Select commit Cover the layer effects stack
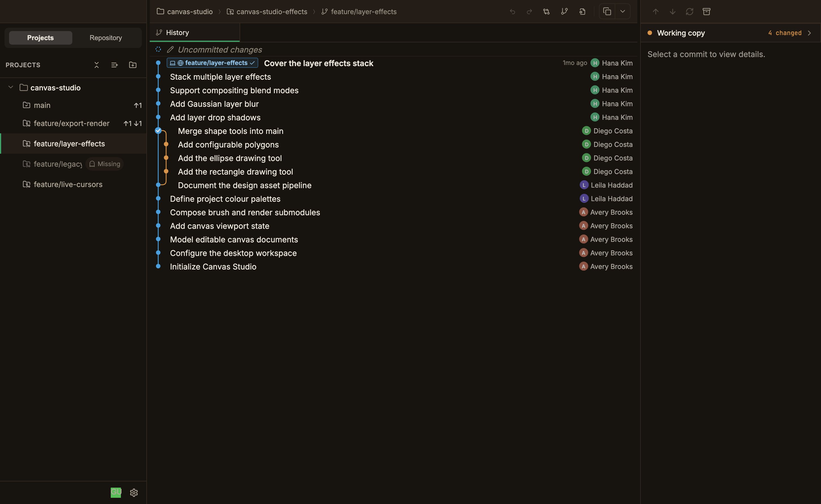 coord(393,63)
